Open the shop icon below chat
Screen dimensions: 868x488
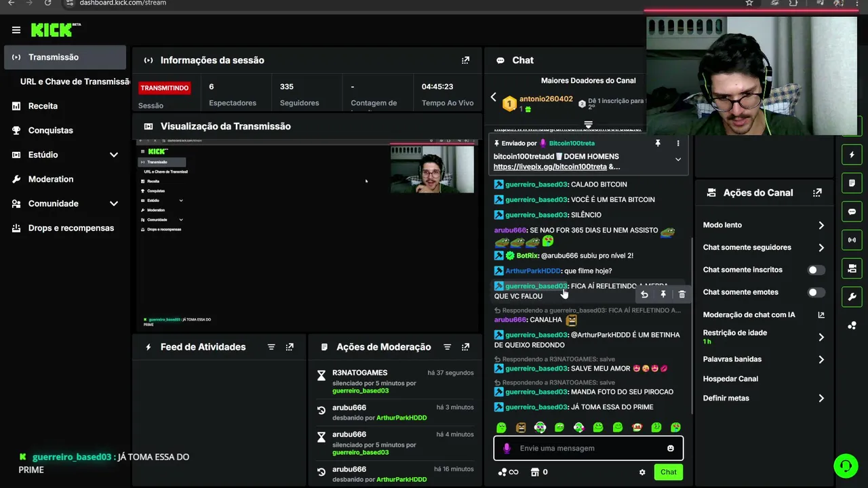click(534, 472)
